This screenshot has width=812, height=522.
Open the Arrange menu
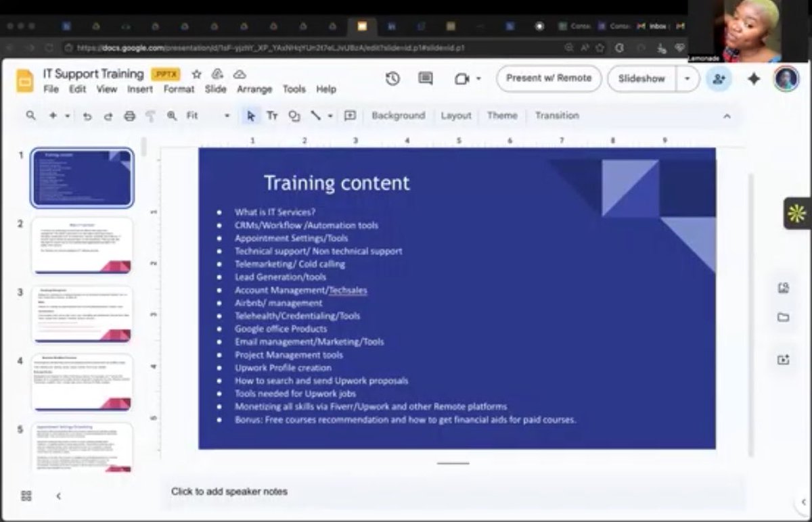[254, 89]
